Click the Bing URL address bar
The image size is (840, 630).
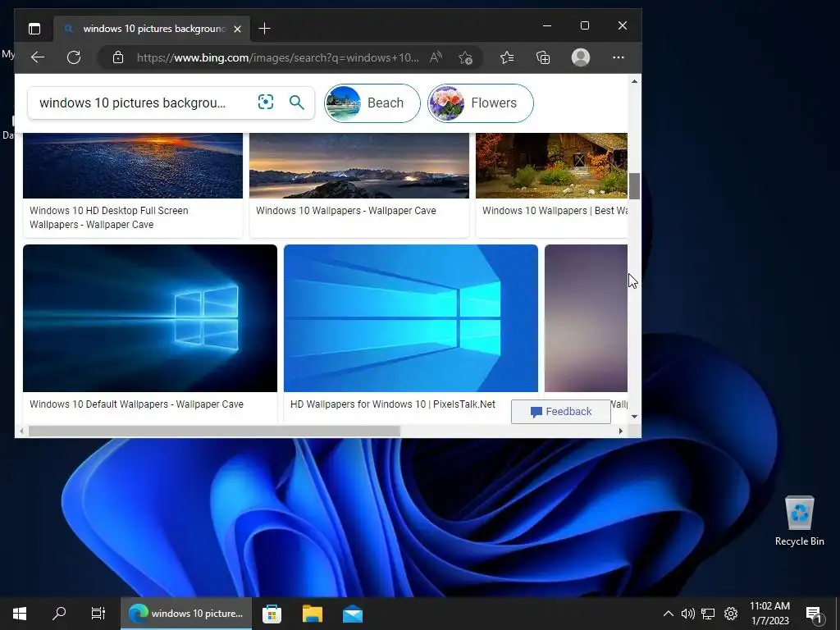[277, 57]
